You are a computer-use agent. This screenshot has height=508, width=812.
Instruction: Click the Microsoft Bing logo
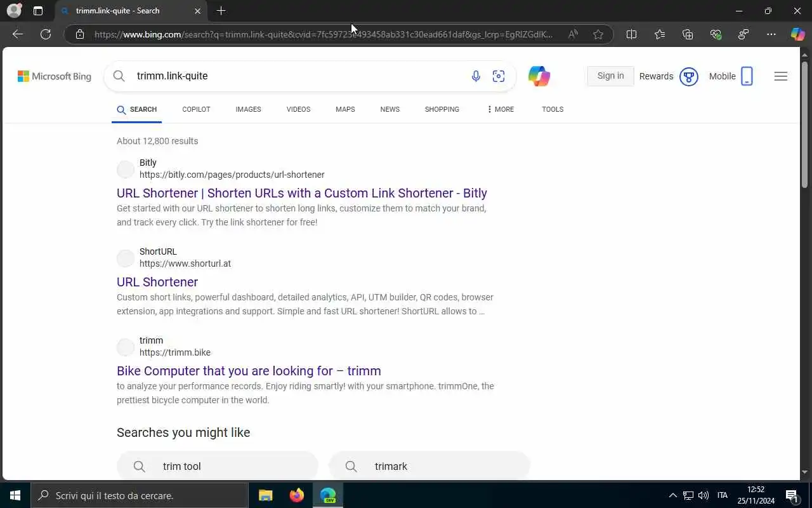(x=55, y=76)
